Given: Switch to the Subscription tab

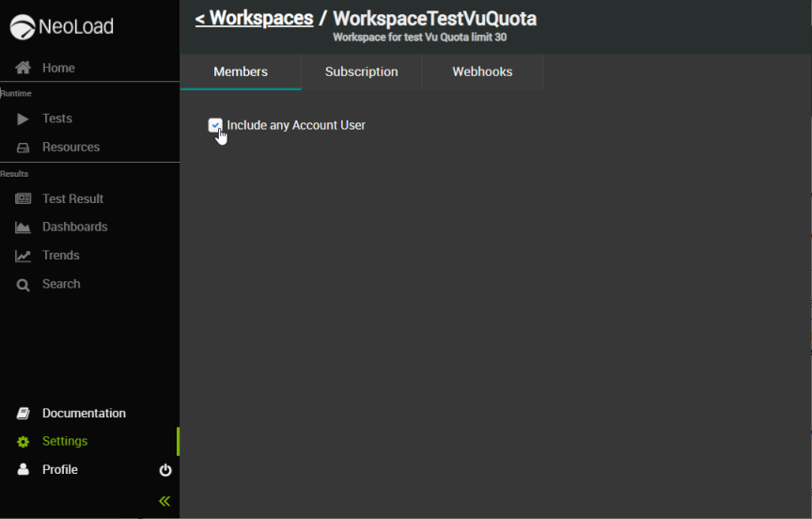Looking at the screenshot, I should point(361,71).
